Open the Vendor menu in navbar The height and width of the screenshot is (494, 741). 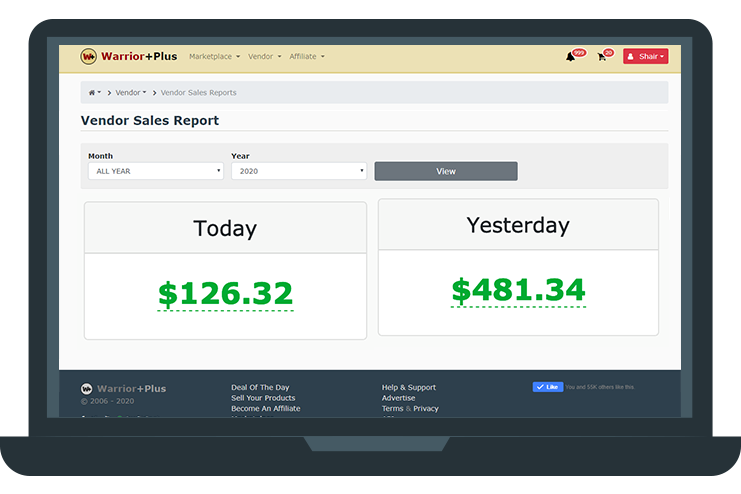265,56
